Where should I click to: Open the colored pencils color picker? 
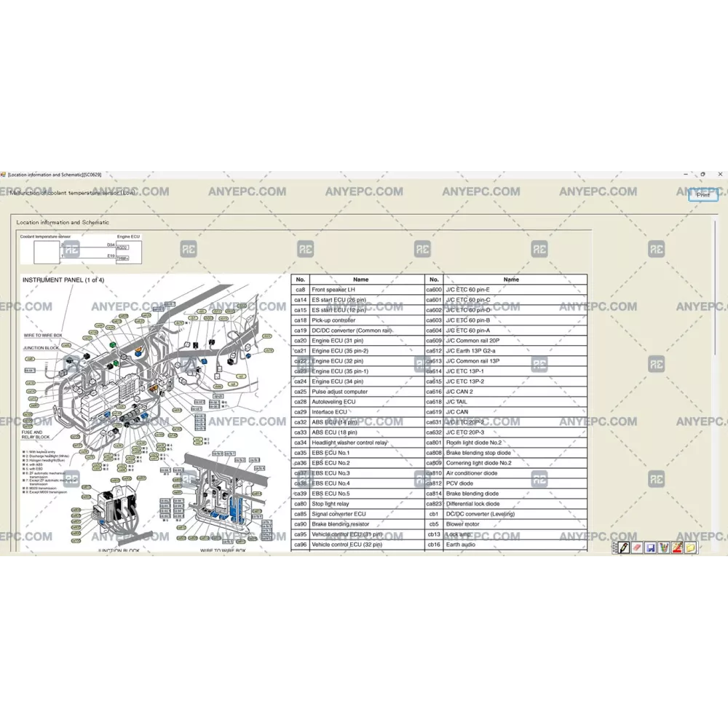pos(663,548)
